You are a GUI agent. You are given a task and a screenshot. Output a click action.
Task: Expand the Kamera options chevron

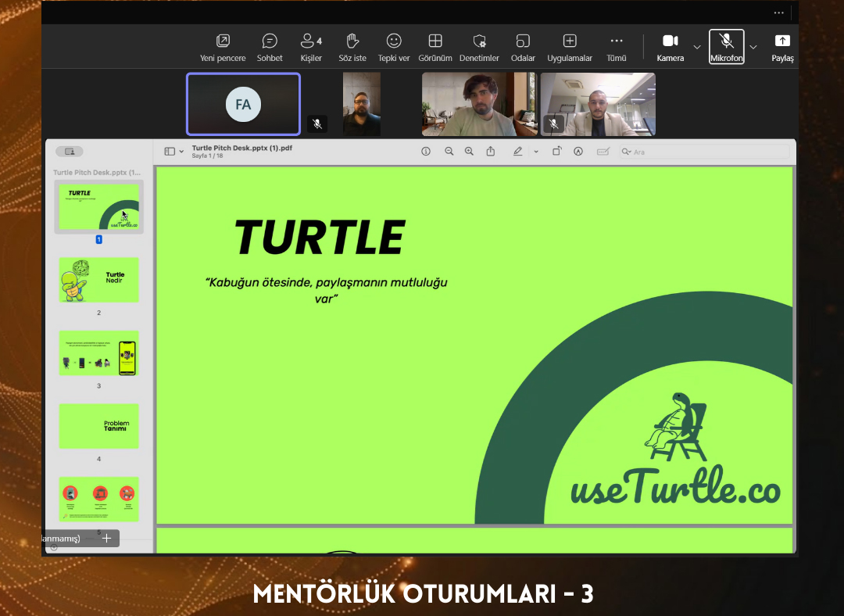tap(697, 47)
